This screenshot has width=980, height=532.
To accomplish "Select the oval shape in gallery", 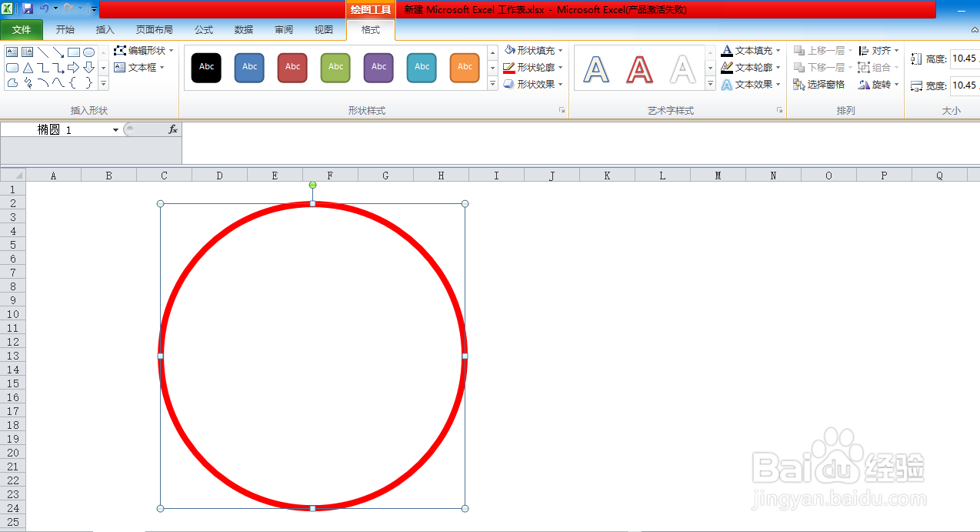I will click(89, 52).
